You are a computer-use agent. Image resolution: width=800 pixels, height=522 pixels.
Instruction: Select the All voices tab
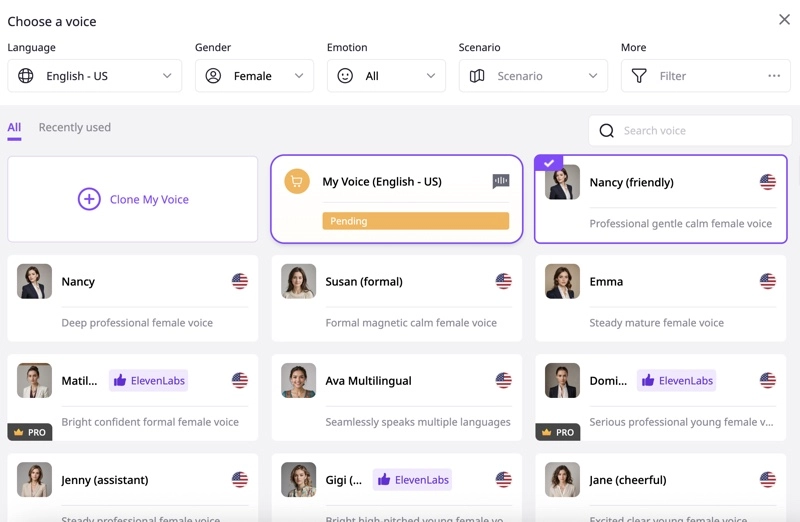click(x=14, y=128)
